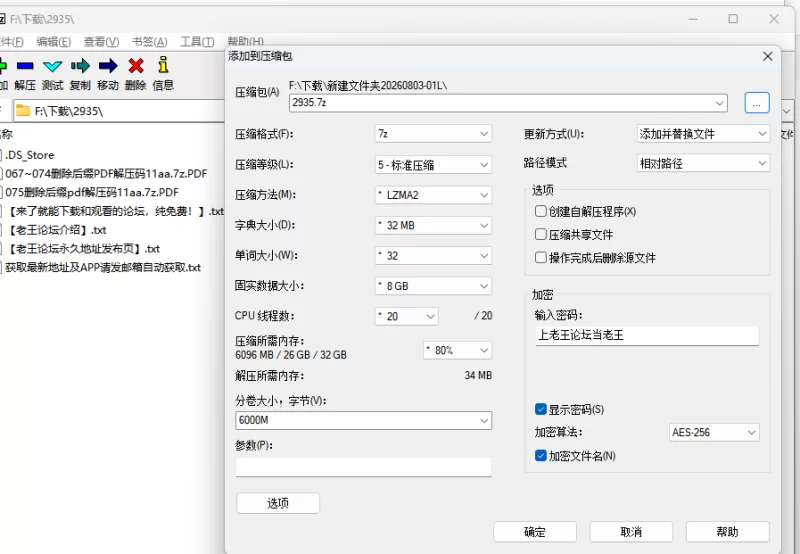
Task: Close the 添加到压缩包 dialog
Action: pos(767,56)
